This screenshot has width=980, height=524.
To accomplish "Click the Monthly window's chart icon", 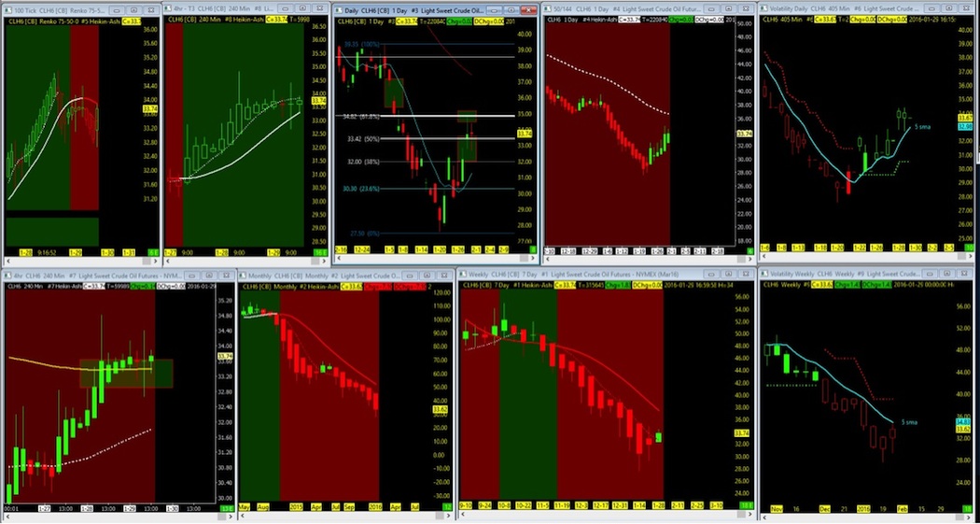I will pyautogui.click(x=243, y=276).
